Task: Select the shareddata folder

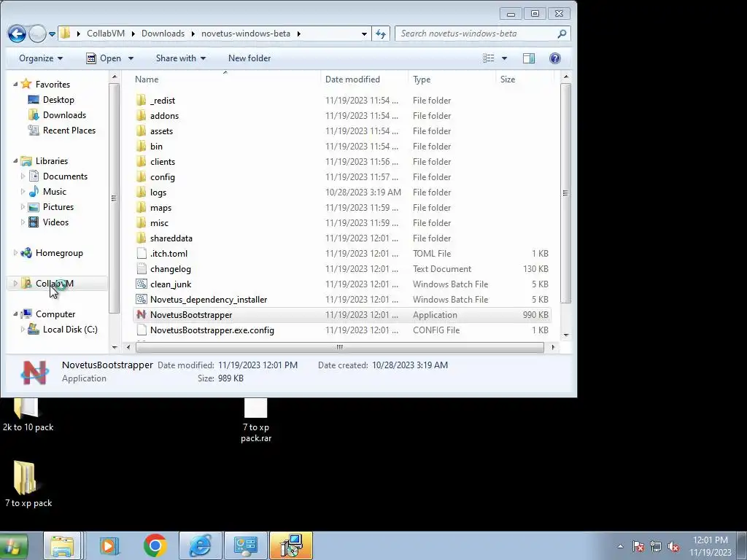Action: [x=171, y=238]
